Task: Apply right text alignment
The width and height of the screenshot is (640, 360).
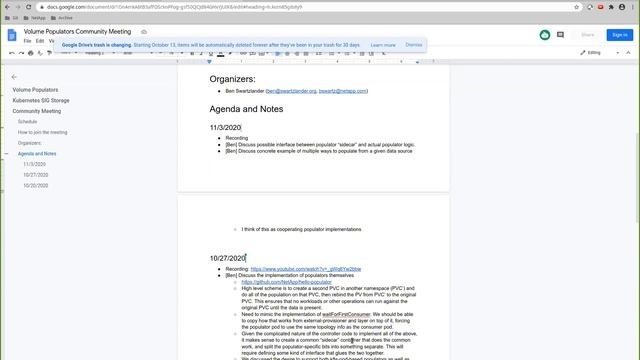Action: coord(296,53)
